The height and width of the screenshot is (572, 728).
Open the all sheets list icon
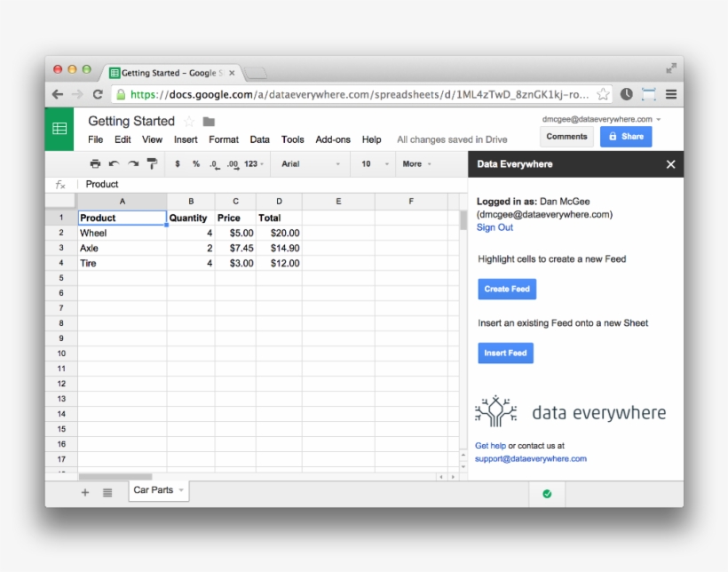point(107,492)
